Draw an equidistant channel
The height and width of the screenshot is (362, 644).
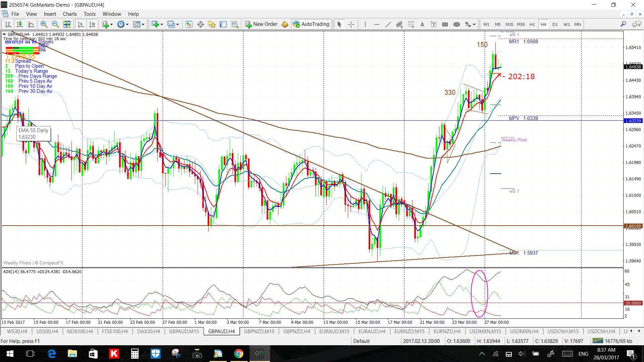pos(399,24)
